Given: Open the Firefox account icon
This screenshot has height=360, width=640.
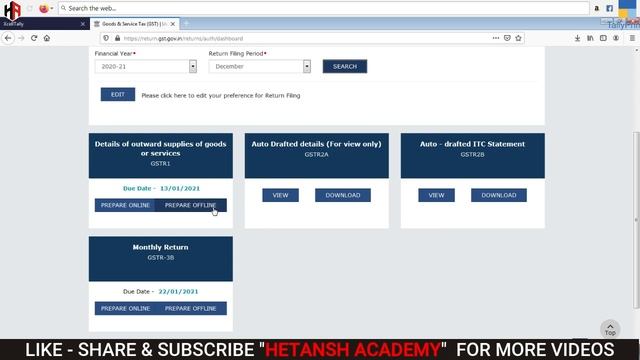Looking at the screenshot, I should (616, 38).
